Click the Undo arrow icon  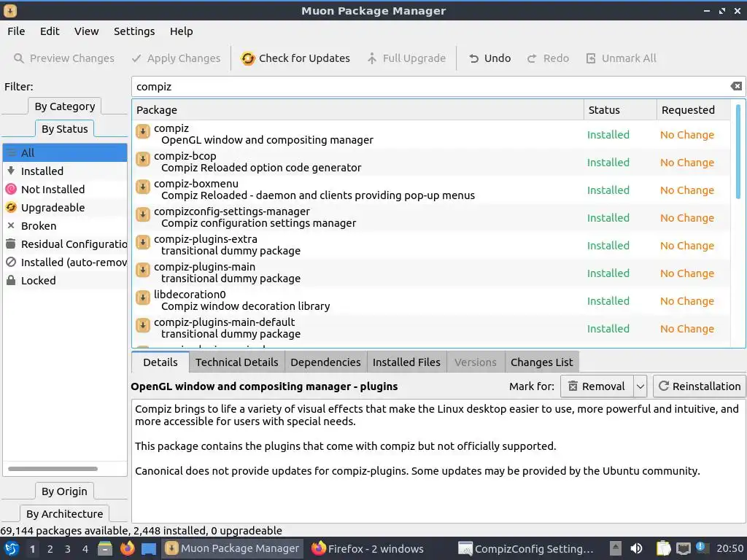tap(473, 58)
